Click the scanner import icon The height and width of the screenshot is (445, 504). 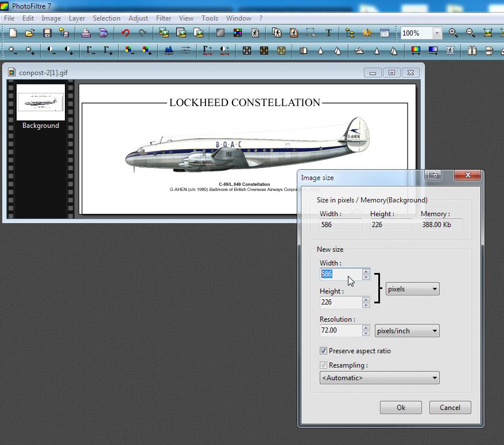103,33
